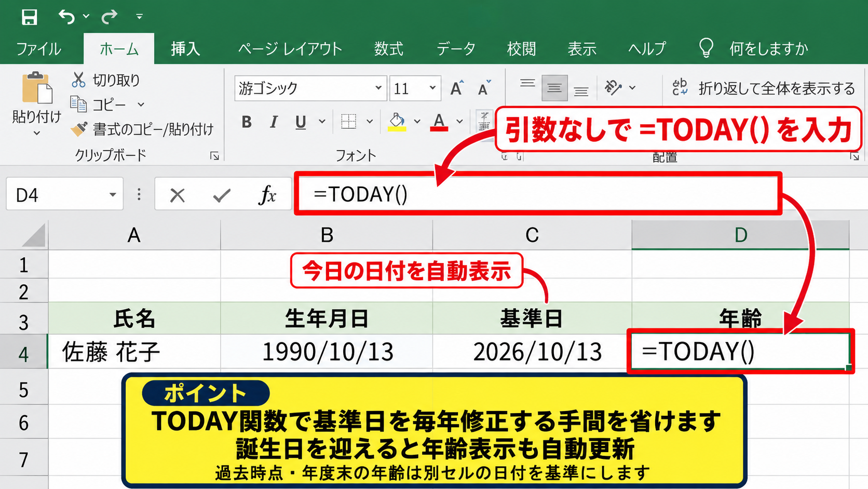Click the formula bar containing =TODAY()

pyautogui.click(x=538, y=194)
